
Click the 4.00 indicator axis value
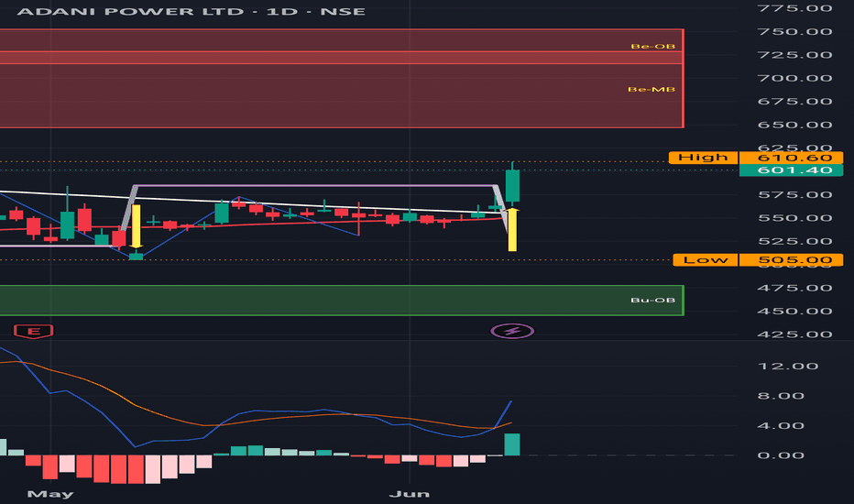(x=781, y=426)
